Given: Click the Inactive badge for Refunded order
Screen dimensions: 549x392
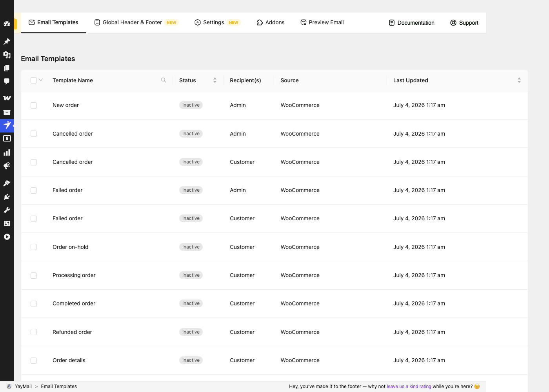Looking at the screenshot, I should click(x=191, y=332).
